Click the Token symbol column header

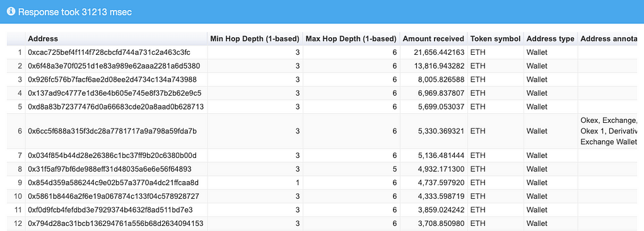tap(495, 39)
